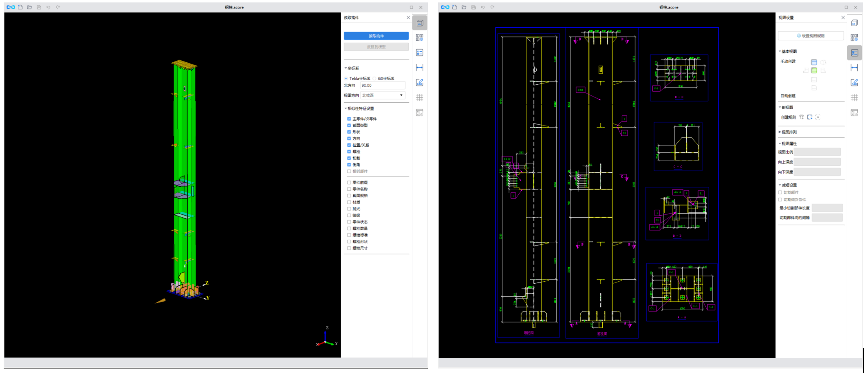Enable the 材质 checkbox
The height and width of the screenshot is (373, 868).
coord(349,202)
